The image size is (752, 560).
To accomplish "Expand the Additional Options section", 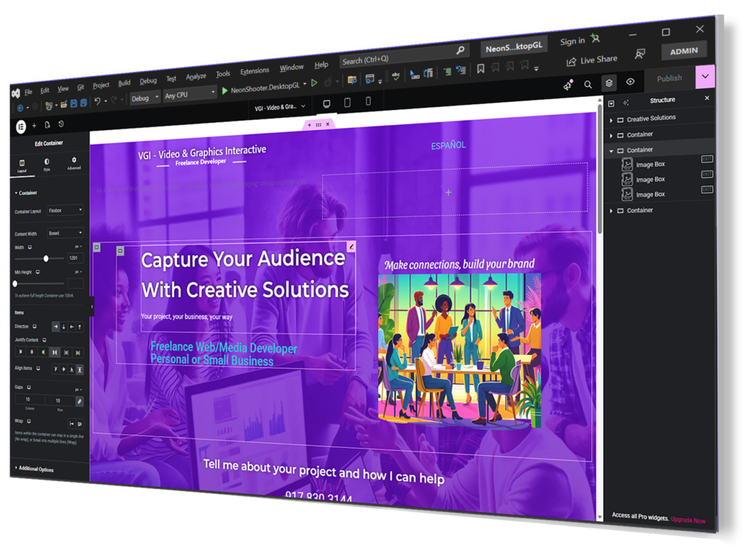I will 35,468.
